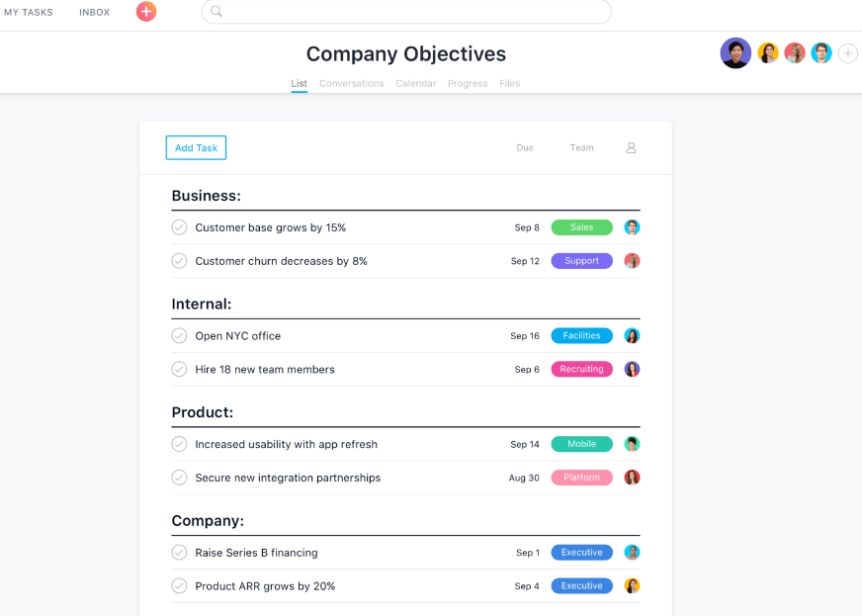The image size is (862, 616).
Task: Click the green Sales team tag
Action: [581, 227]
